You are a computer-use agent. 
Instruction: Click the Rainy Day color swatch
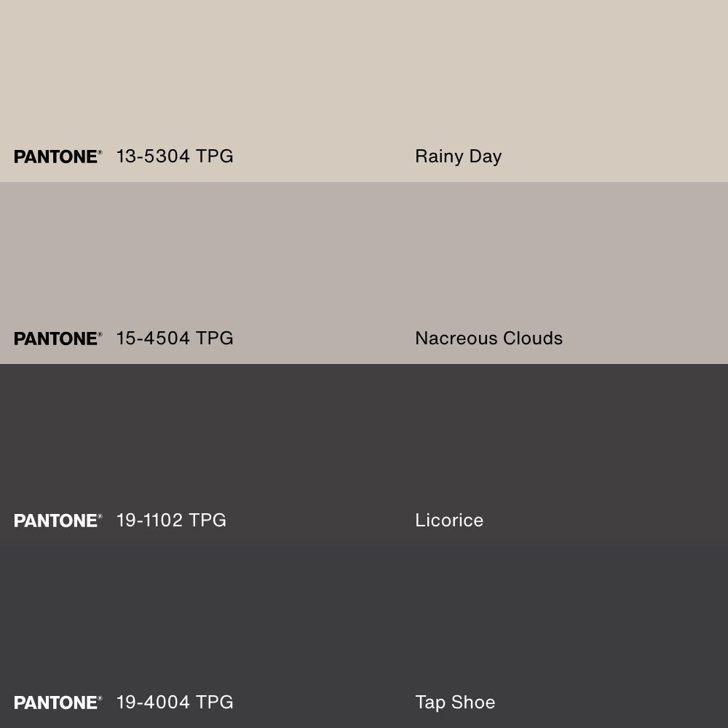[x=364, y=91]
